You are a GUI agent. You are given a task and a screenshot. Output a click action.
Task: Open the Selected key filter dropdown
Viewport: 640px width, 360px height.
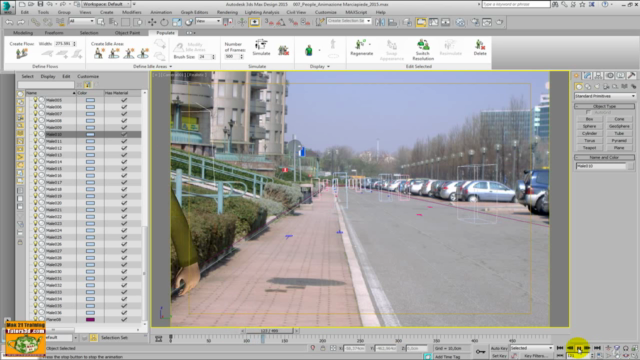click(531, 348)
